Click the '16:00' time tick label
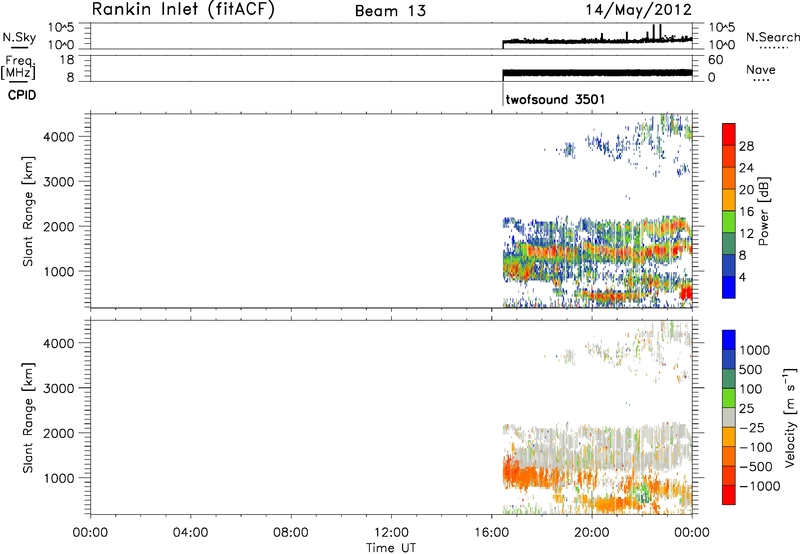800x554 pixels. (x=491, y=533)
